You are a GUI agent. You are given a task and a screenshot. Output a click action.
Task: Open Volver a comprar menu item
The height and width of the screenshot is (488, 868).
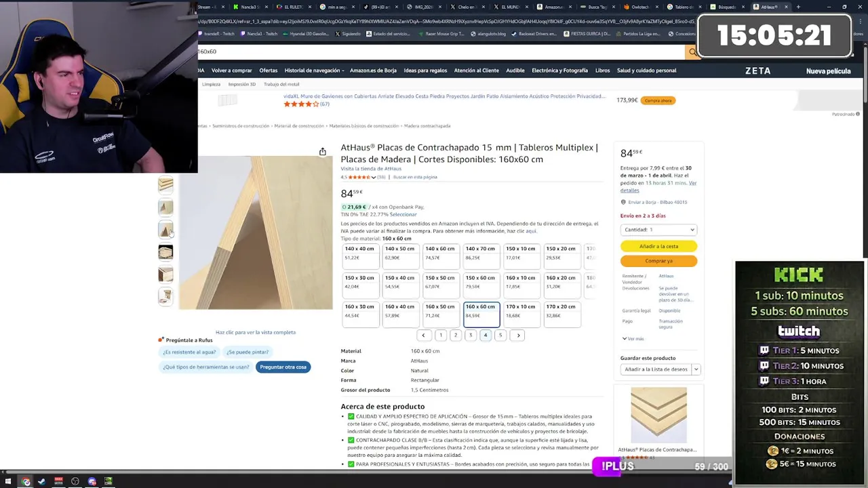[x=231, y=70]
